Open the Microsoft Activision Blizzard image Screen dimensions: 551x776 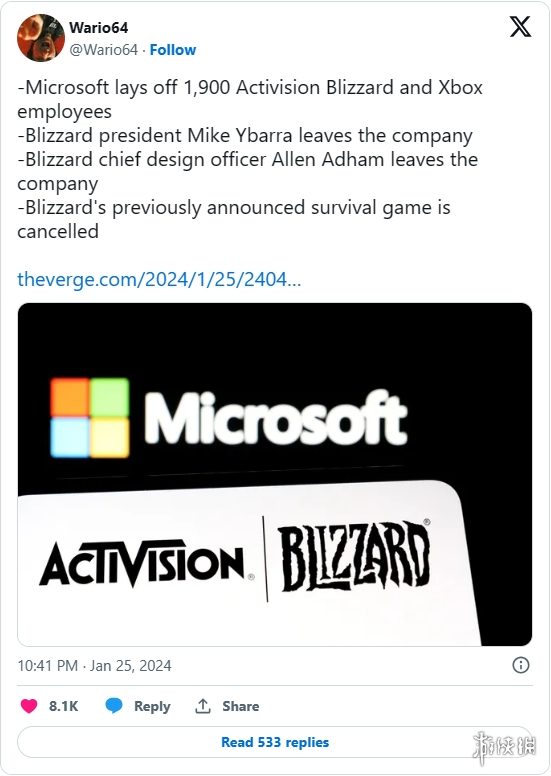click(275, 474)
